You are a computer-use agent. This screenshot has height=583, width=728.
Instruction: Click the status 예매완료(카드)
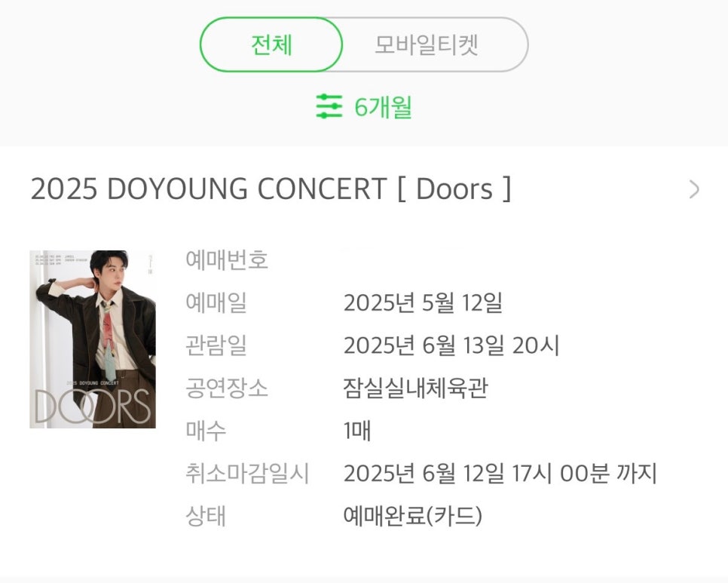tap(412, 517)
